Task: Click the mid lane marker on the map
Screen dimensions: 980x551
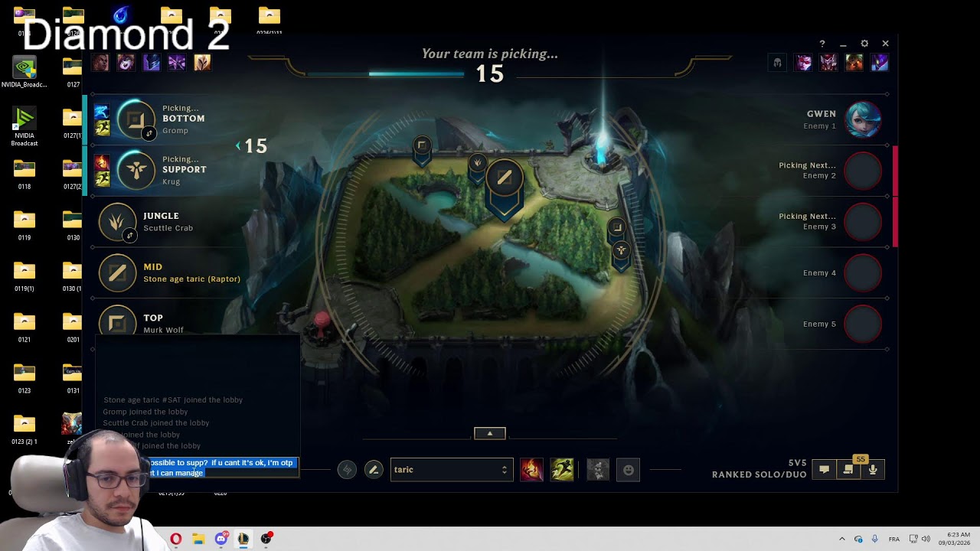Action: pos(504,178)
